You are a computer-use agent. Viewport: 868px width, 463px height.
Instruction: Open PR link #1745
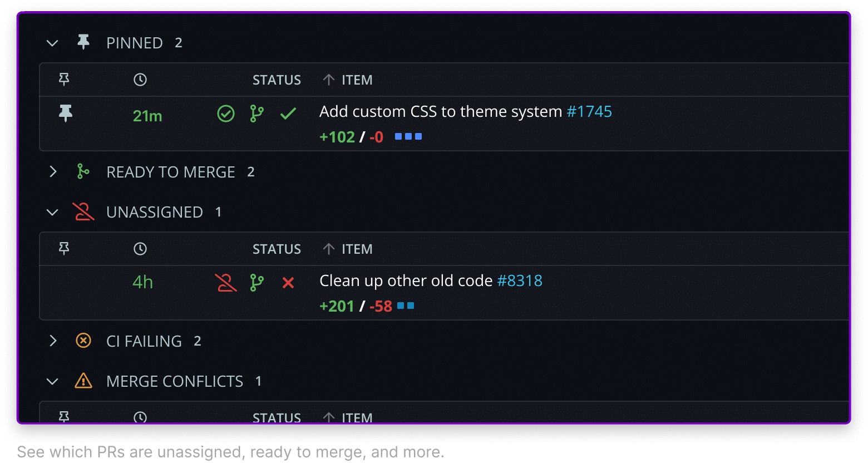click(589, 112)
